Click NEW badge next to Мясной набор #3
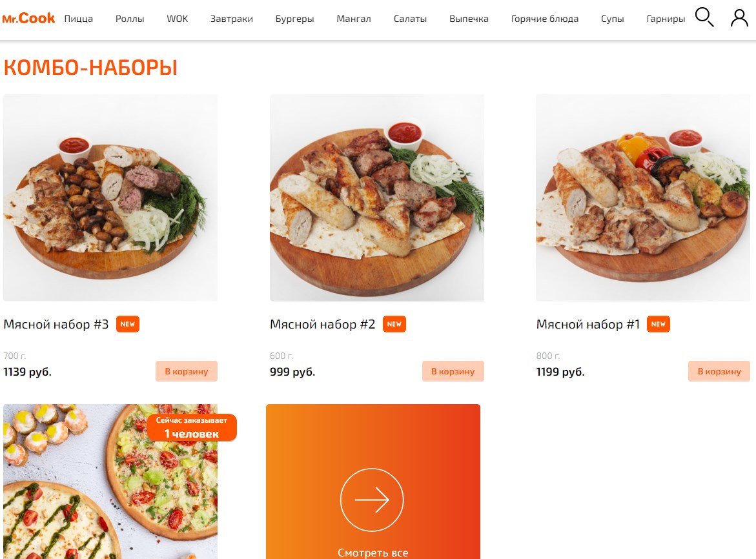 [x=128, y=324]
